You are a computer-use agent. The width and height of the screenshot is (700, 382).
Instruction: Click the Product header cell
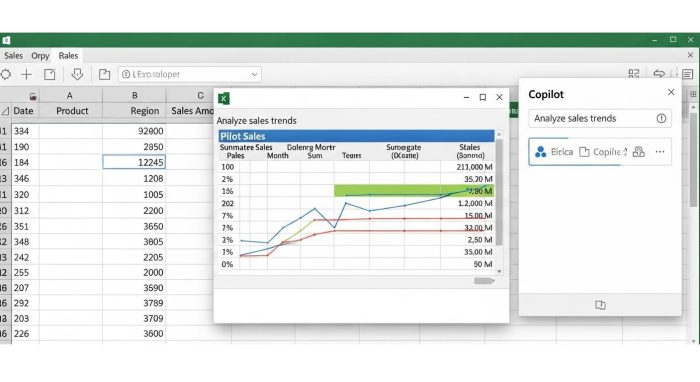pos(71,111)
